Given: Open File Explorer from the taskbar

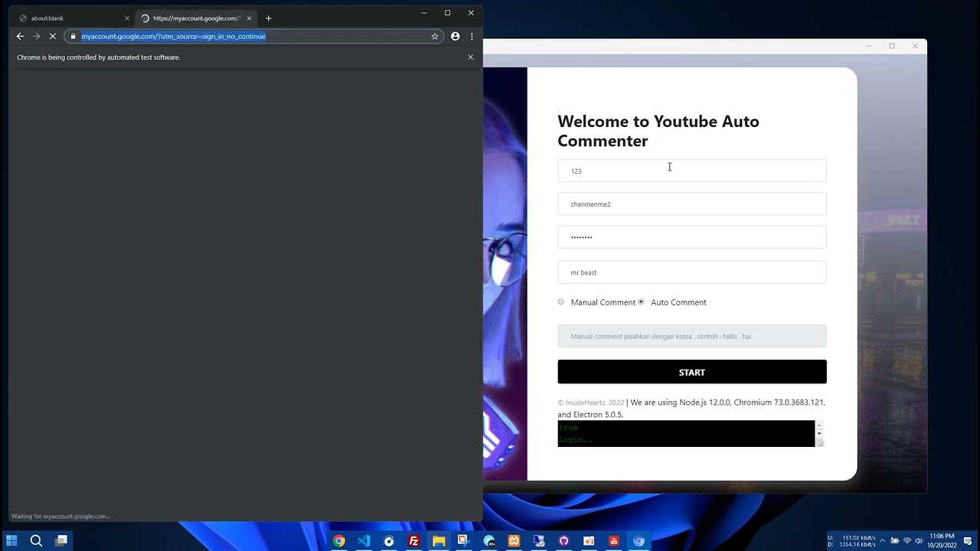Looking at the screenshot, I should pyautogui.click(x=439, y=541).
